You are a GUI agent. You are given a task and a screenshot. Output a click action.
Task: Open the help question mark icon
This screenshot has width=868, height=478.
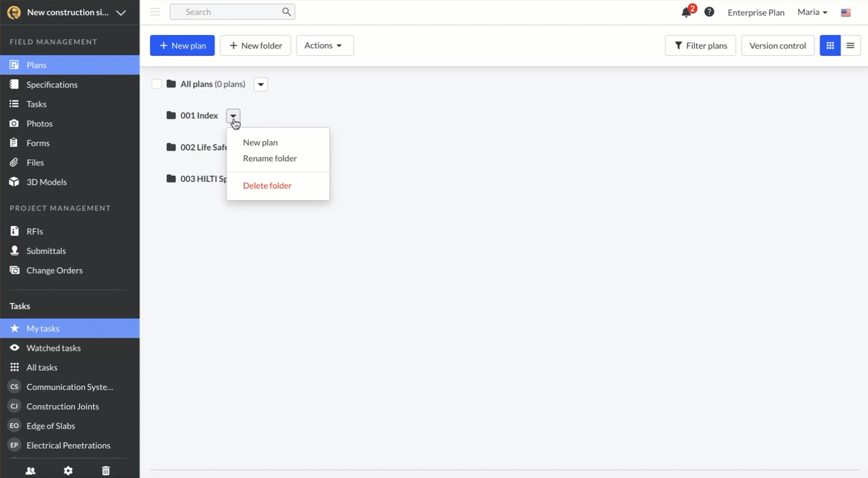(709, 12)
